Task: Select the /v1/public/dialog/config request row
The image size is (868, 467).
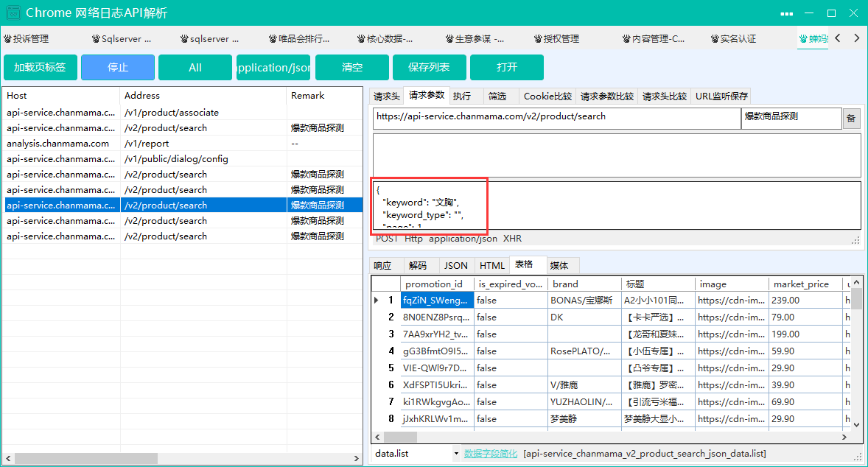Action: (183, 159)
